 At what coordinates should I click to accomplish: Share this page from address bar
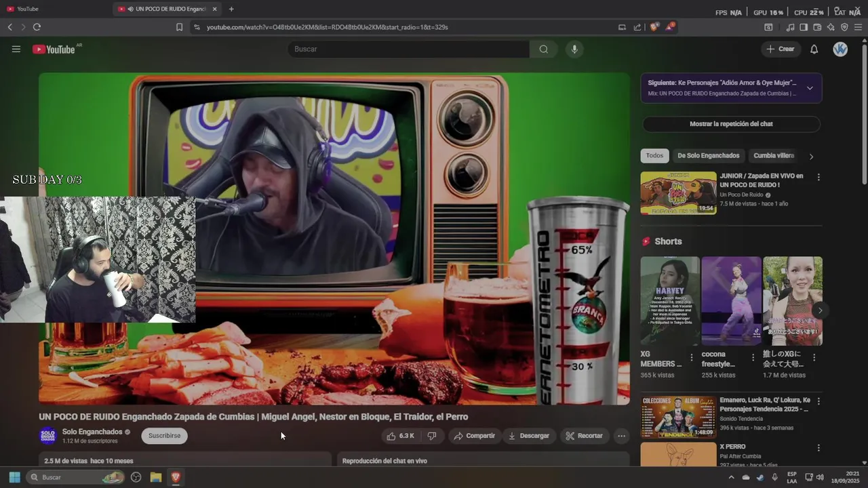pos(637,27)
